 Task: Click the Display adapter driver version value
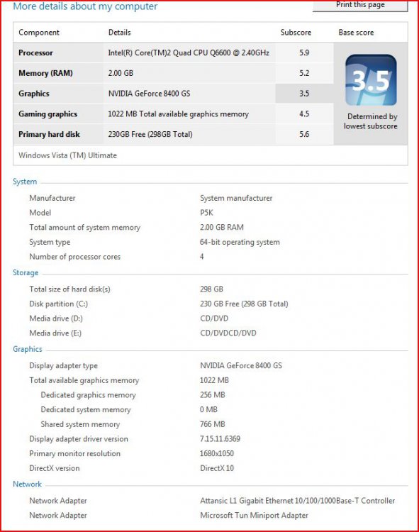[x=220, y=438]
